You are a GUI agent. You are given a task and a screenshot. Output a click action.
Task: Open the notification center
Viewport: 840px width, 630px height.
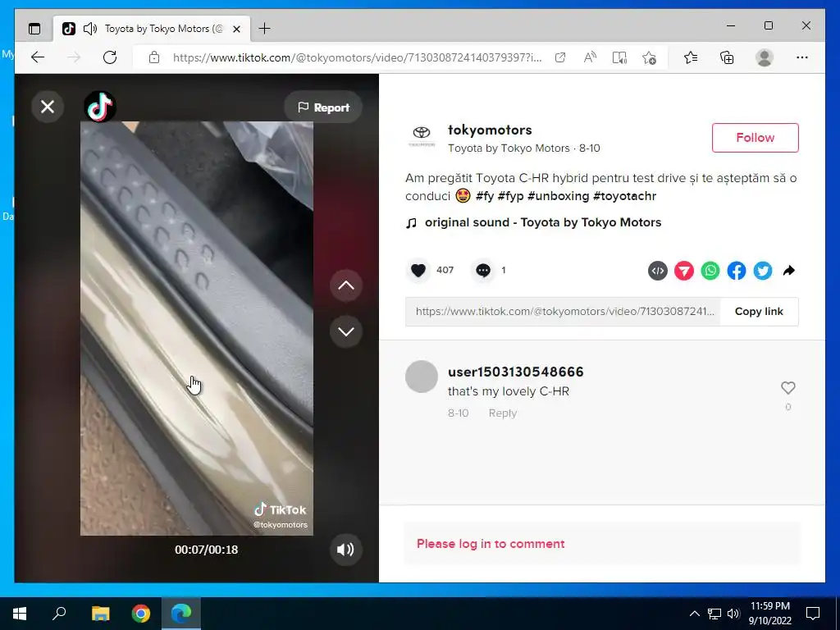(813, 614)
